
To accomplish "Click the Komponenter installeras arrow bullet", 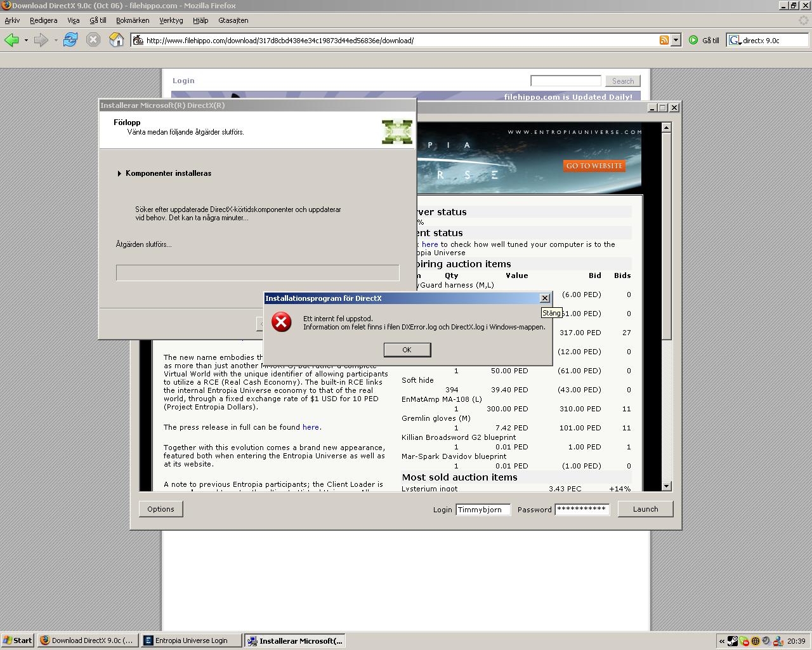I will (x=119, y=173).
